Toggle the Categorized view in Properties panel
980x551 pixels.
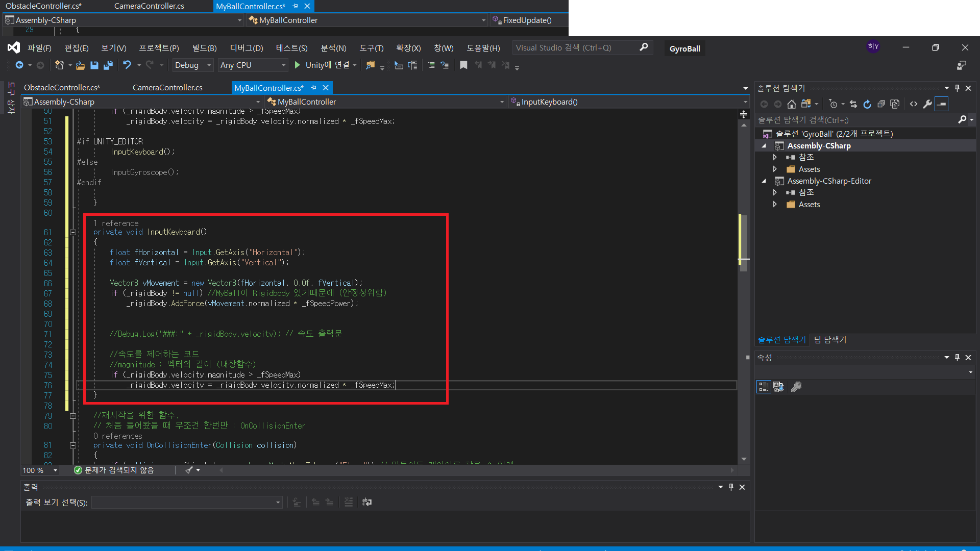pos(764,387)
